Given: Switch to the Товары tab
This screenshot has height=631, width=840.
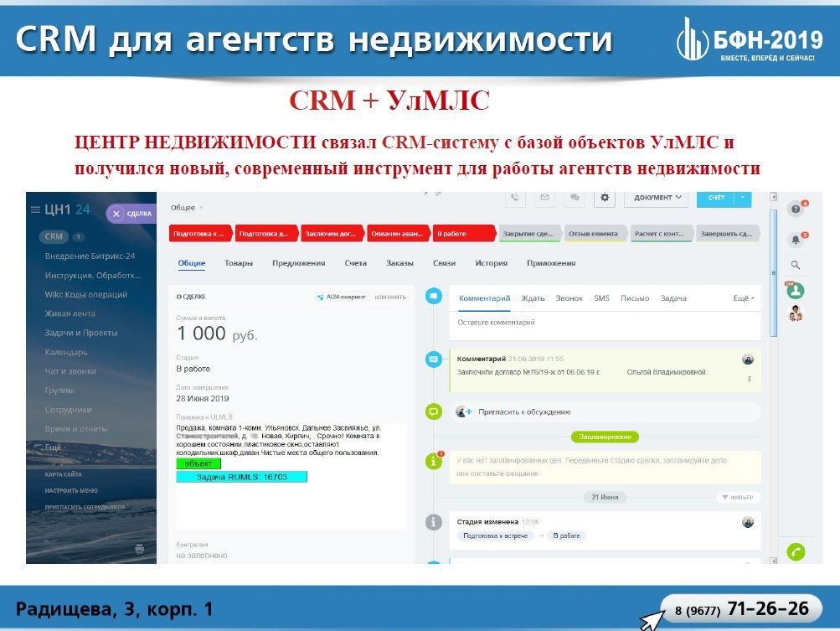Looking at the screenshot, I should [239, 263].
